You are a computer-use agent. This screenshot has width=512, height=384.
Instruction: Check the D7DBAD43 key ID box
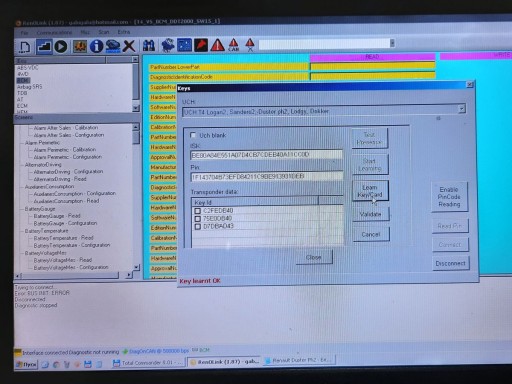[x=197, y=226]
